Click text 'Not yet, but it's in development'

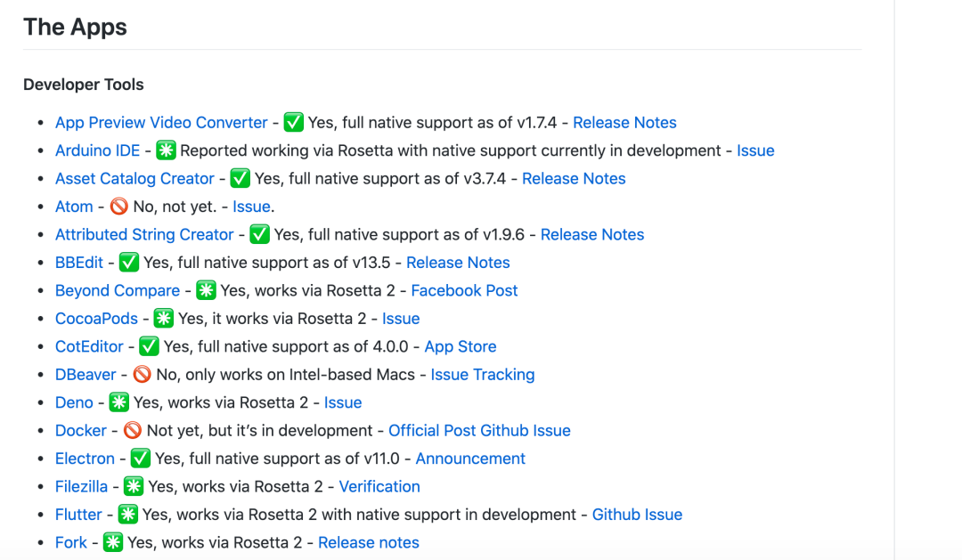pos(259,431)
